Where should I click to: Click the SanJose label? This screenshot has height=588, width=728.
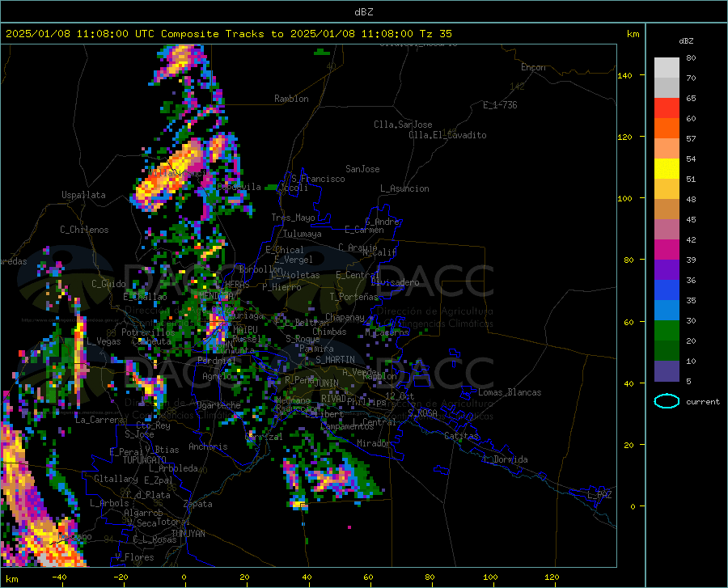point(362,169)
